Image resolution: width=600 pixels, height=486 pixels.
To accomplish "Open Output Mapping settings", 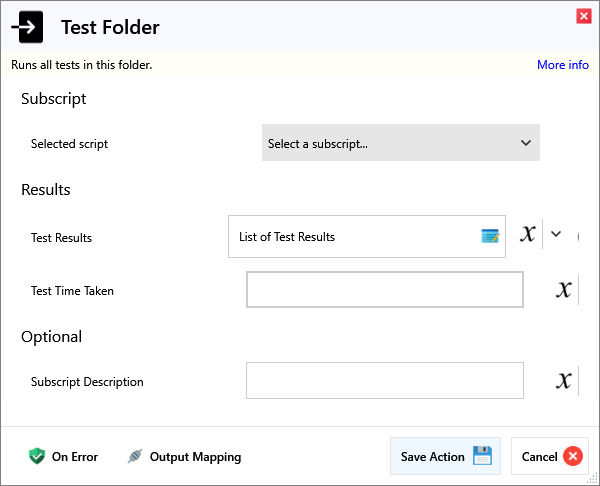I will [x=195, y=457].
